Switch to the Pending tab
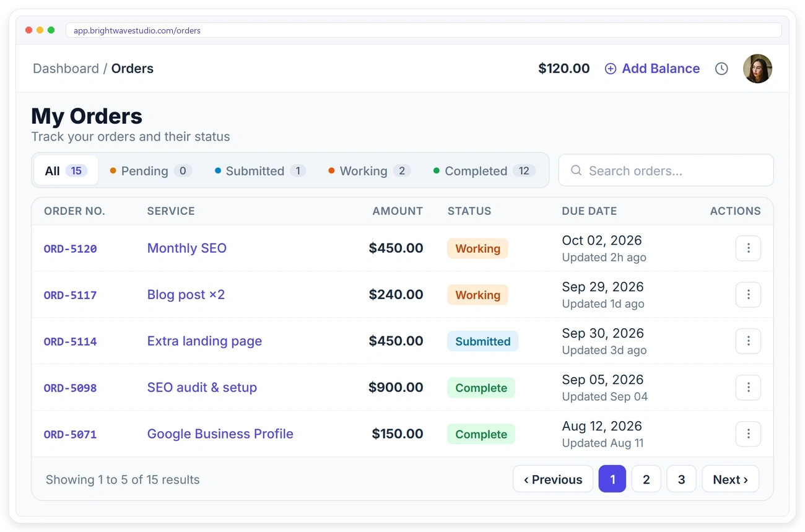Viewport: 805px width, 532px height. tap(151, 171)
